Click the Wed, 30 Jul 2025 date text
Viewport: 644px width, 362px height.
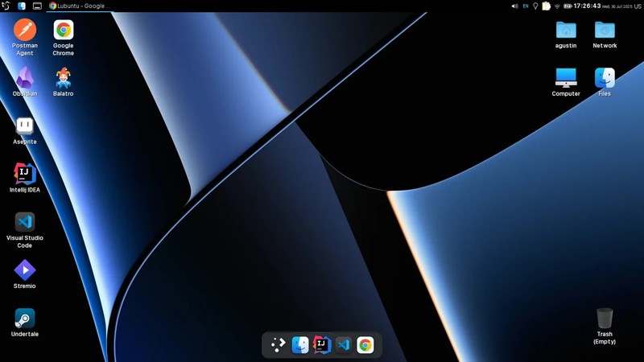click(617, 6)
